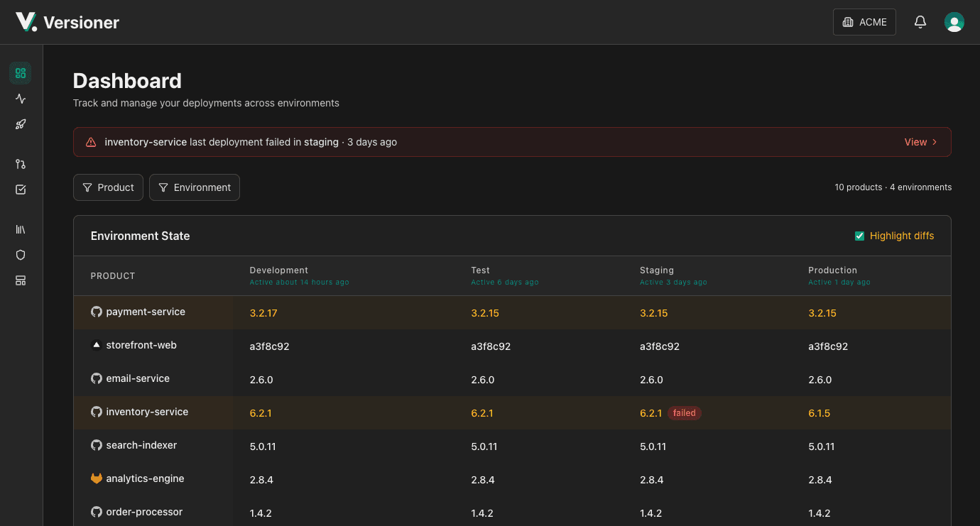Open the ACME organization switcher

864,22
